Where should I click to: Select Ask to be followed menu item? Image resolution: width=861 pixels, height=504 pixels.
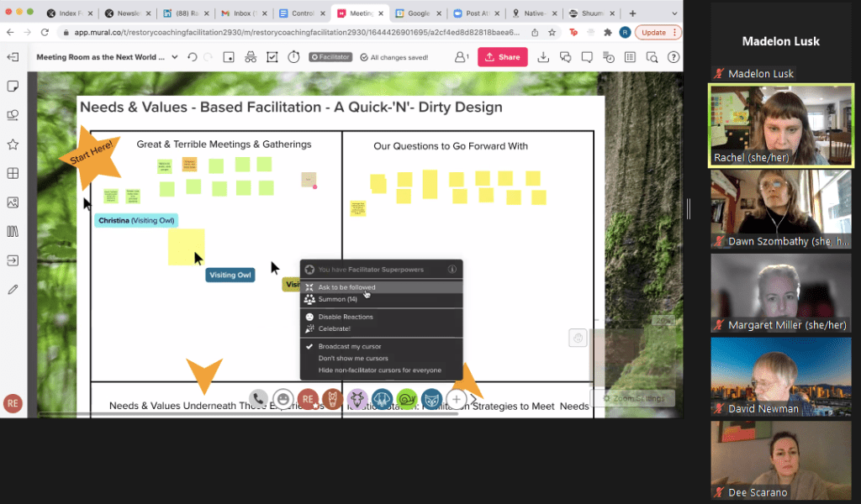pyautogui.click(x=346, y=287)
